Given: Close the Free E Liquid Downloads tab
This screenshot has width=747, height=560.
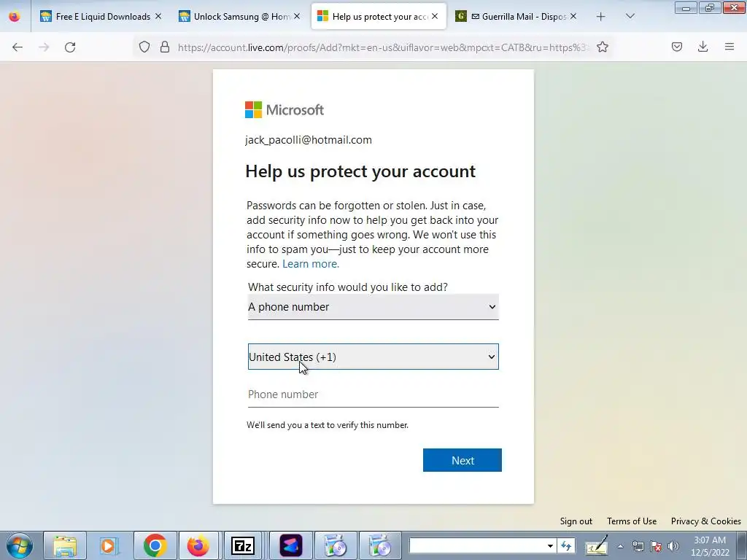Looking at the screenshot, I should pos(158,16).
